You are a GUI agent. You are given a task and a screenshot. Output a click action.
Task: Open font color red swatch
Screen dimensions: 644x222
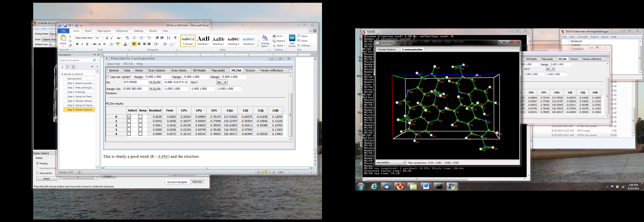point(125,44)
